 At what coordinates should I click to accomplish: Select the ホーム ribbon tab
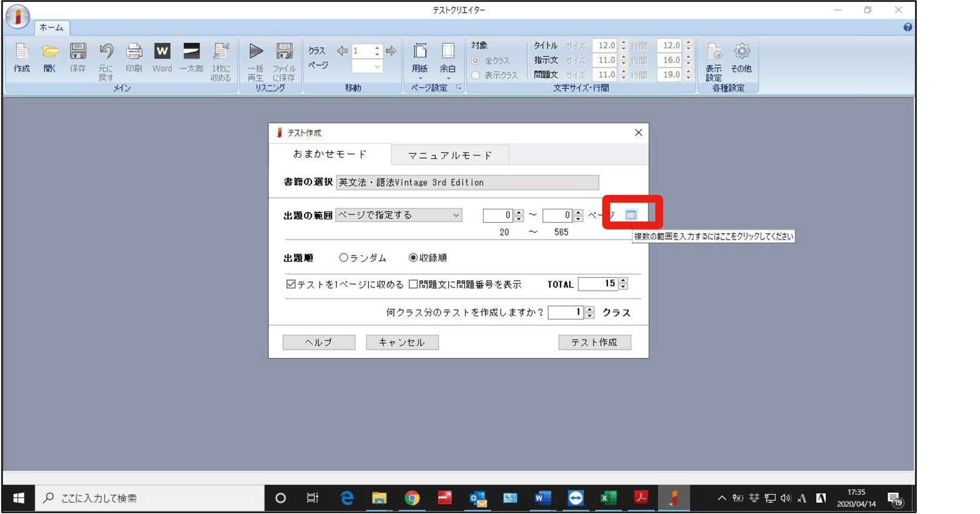coord(51,27)
